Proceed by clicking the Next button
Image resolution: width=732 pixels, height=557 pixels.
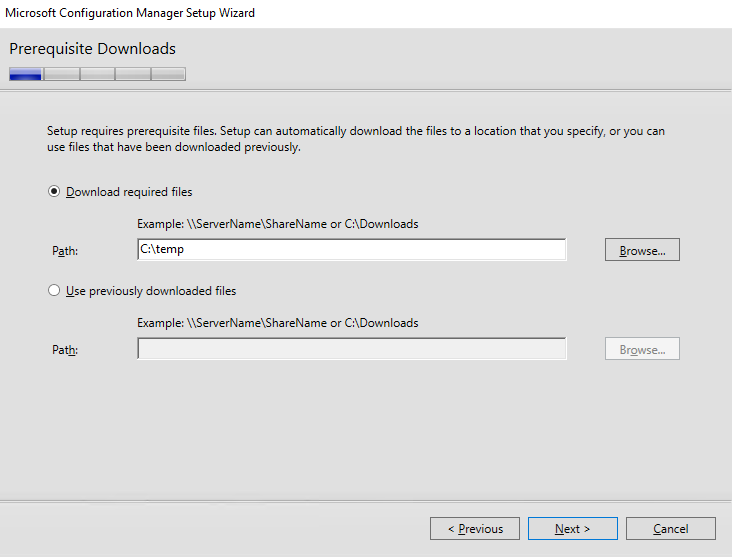click(x=572, y=529)
